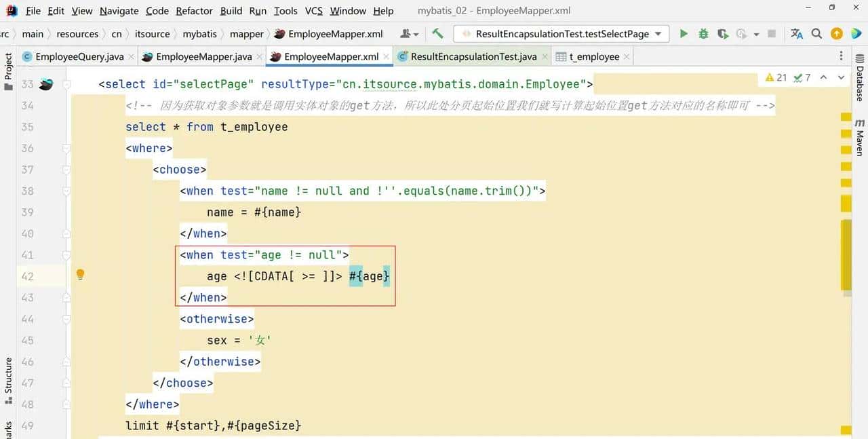This screenshot has width=868, height=439.
Task: Click the yellow lightbulb on line 42
Action: pos(80,275)
